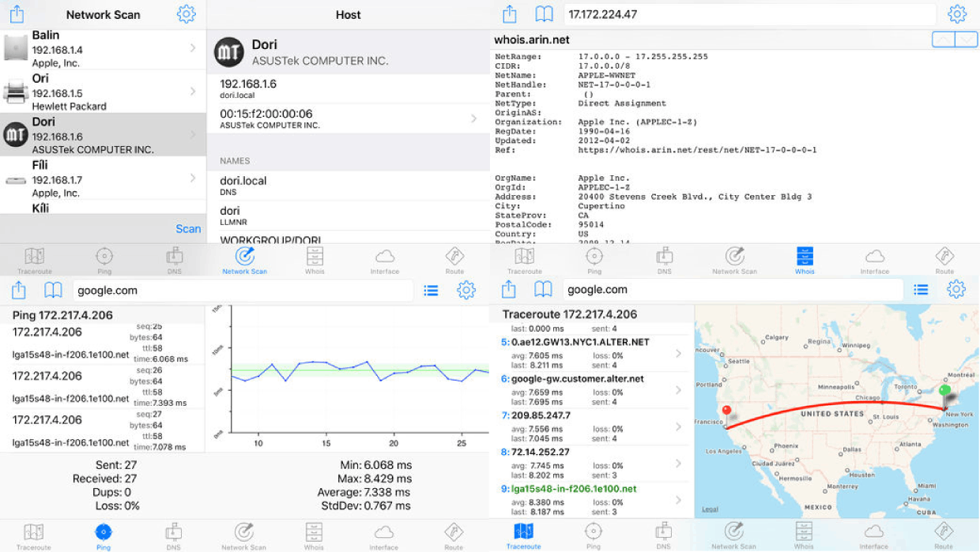The width and height of the screenshot is (980, 552).
Task: Open the DNS tool in the Ping panel
Action: [x=173, y=535]
